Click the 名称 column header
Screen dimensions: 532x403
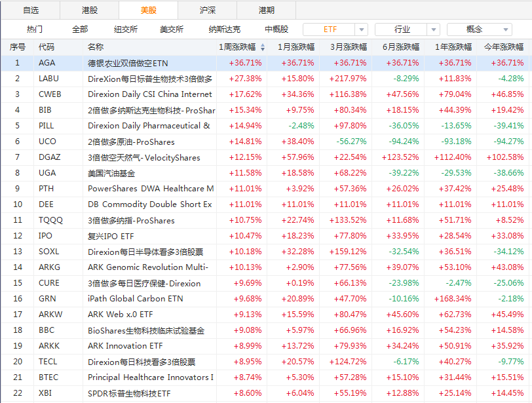[x=96, y=47]
